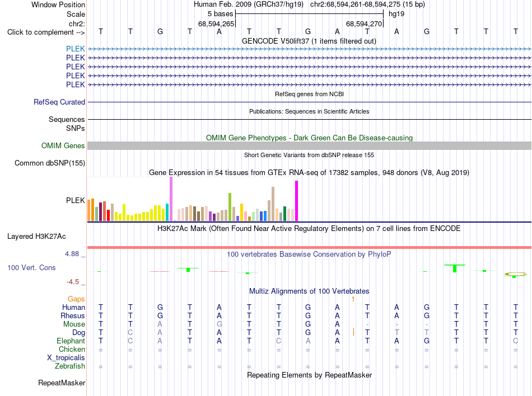Click the 100 Vert. Cons label

coord(31,267)
